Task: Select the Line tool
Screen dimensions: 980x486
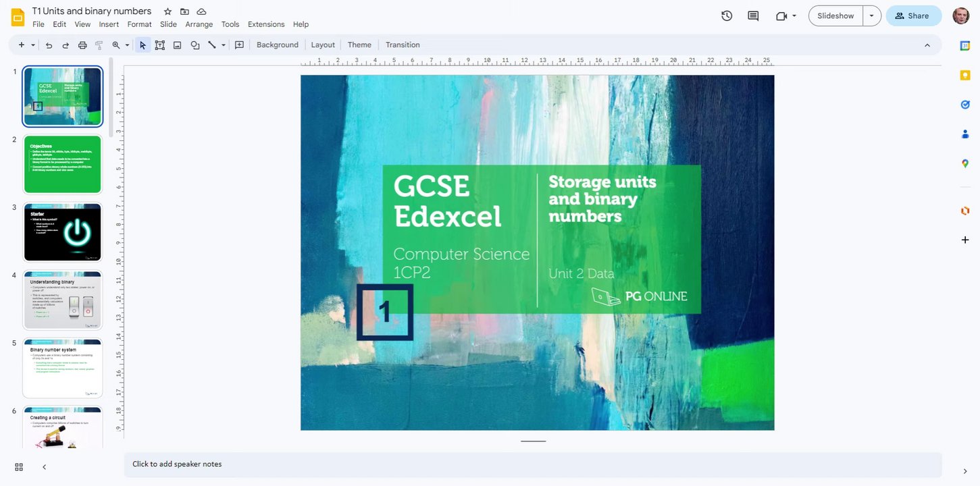Action: tap(212, 45)
